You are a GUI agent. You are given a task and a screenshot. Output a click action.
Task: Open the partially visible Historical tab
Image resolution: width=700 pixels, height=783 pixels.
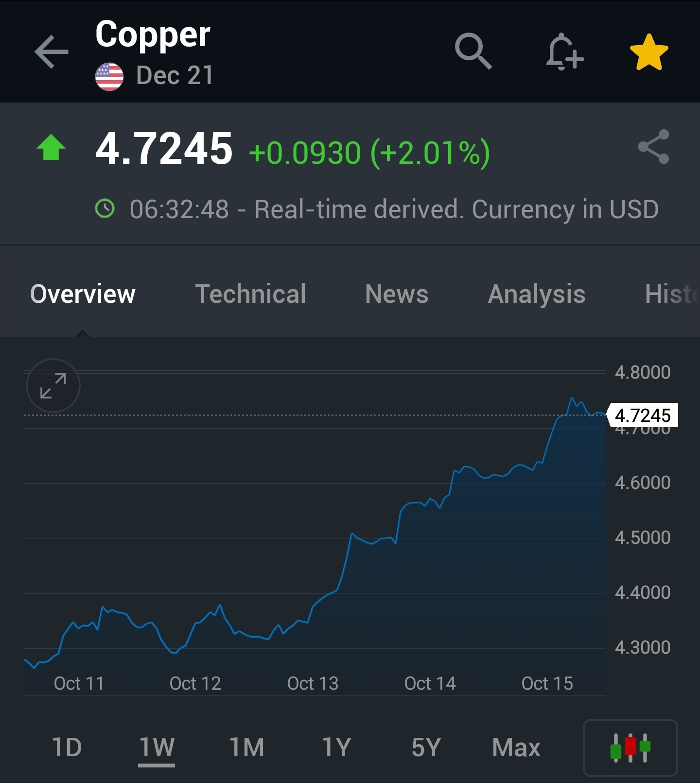[x=672, y=294]
